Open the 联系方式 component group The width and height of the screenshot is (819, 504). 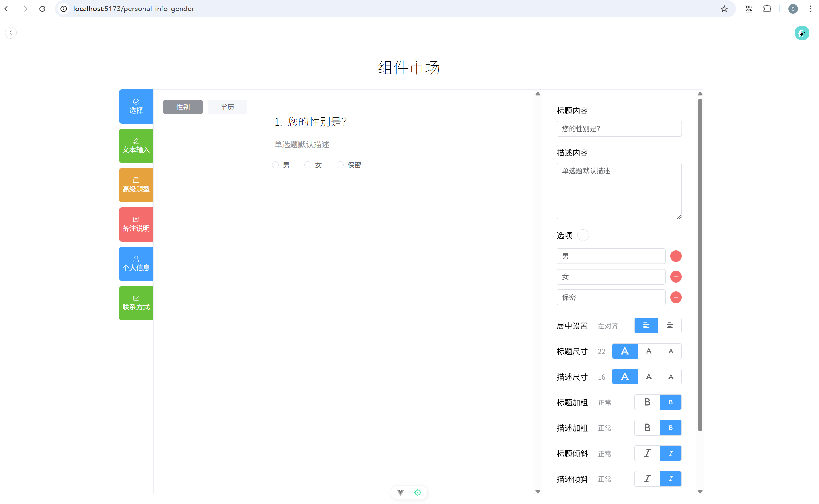[x=136, y=303]
